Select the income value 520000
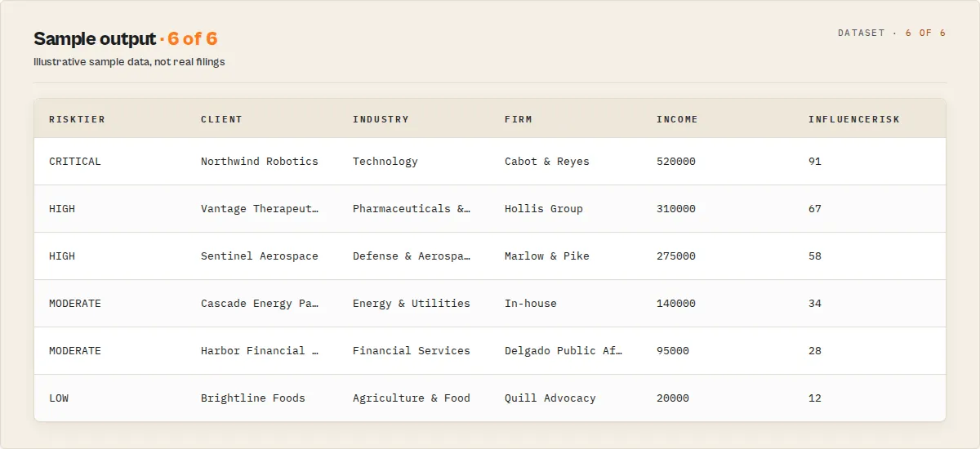This screenshot has height=449, width=980. pos(676,162)
